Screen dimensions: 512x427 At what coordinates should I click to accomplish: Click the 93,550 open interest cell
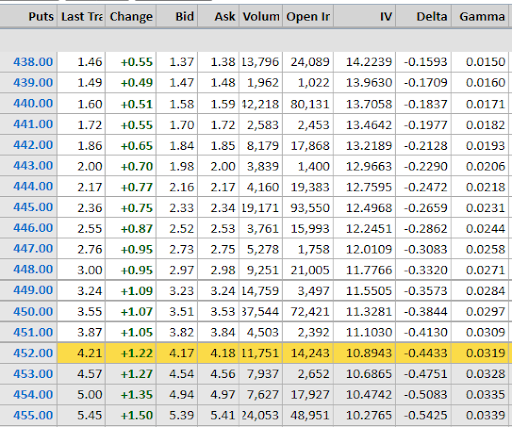tap(308, 208)
